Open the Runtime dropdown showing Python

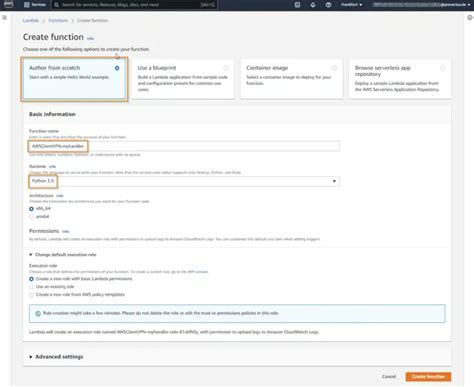click(x=184, y=181)
